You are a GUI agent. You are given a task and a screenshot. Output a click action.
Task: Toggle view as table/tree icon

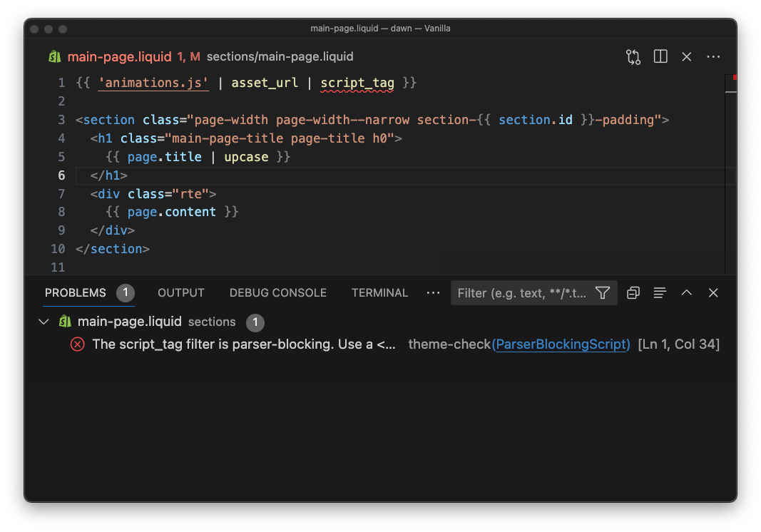click(659, 292)
